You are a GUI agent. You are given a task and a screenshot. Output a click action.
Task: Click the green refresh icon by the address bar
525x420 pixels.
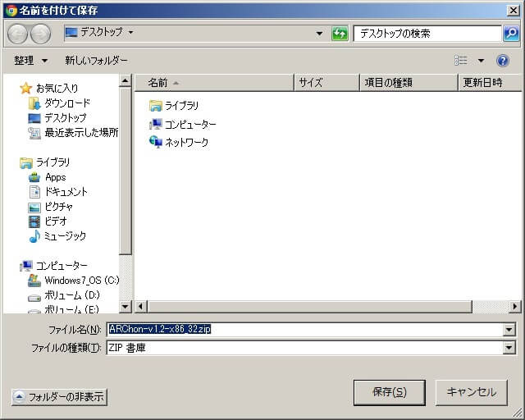tap(340, 34)
